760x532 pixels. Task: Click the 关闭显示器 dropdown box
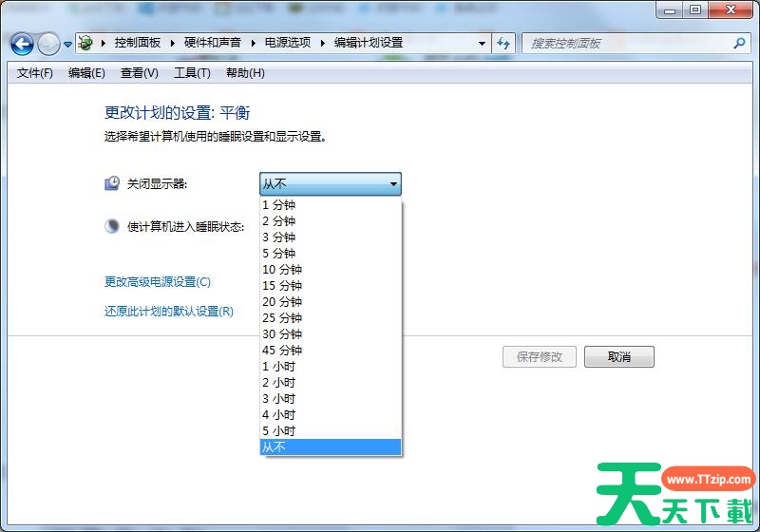[331, 184]
